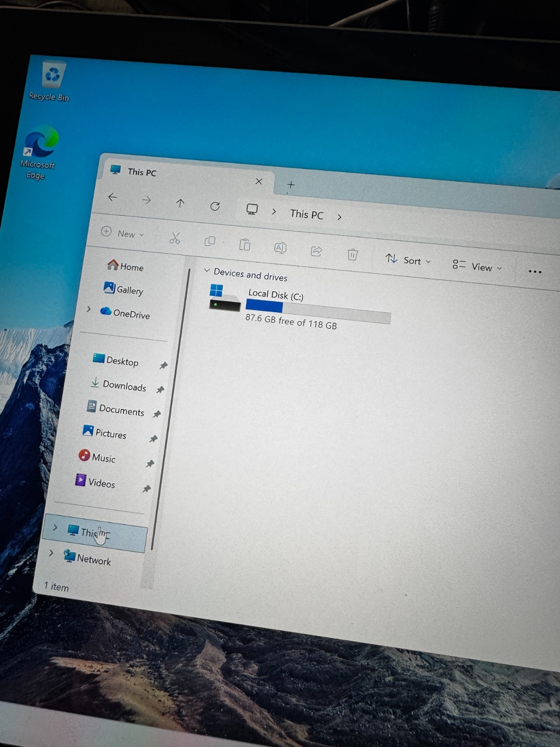Refresh the This PC view
Screen dimensions: 560x747
(x=215, y=206)
